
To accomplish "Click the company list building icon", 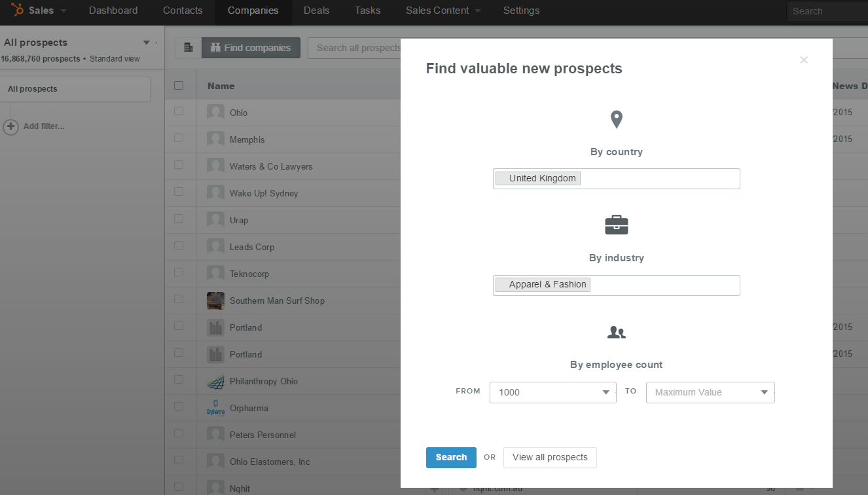I will (x=189, y=48).
